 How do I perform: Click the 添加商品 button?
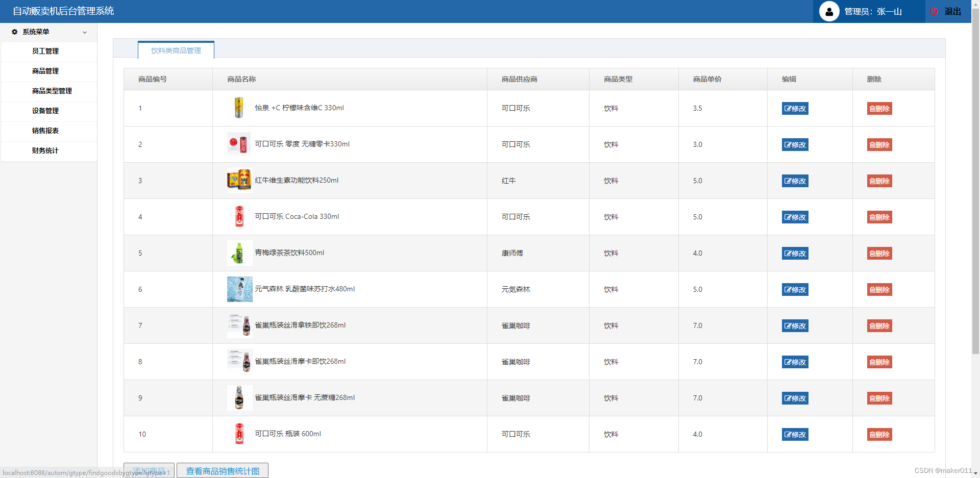coord(149,471)
